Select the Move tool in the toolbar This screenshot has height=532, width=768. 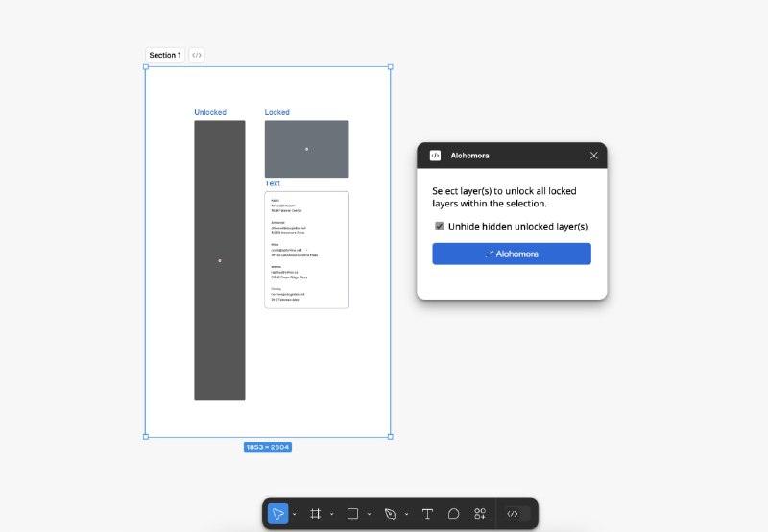point(277,514)
